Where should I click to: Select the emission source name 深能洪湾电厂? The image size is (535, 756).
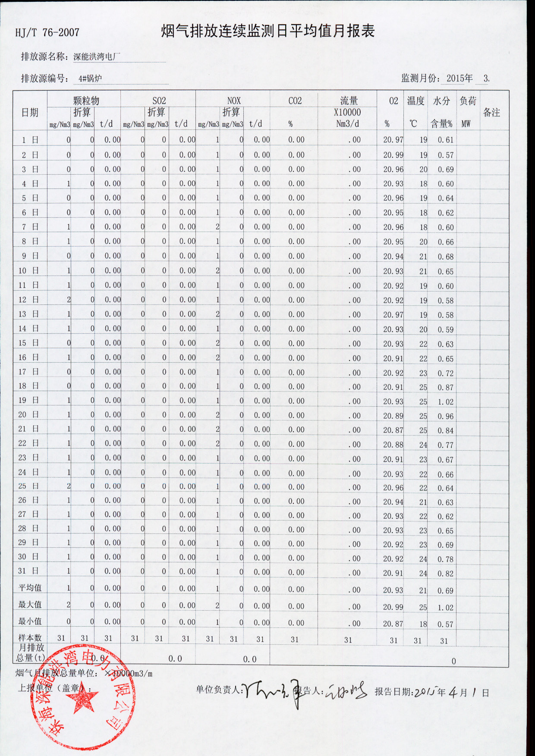point(97,57)
